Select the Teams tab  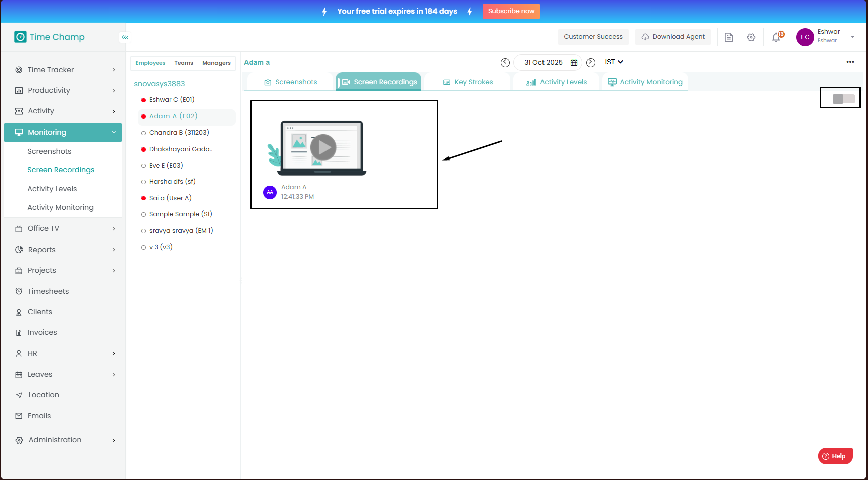(x=184, y=63)
